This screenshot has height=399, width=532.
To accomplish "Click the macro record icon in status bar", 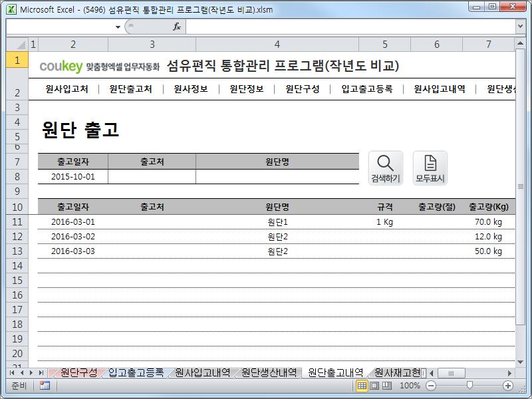I will tap(45, 386).
